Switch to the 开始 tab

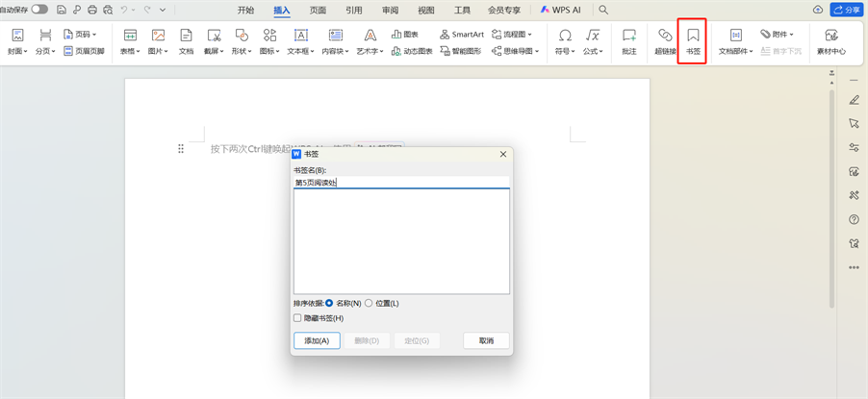click(245, 10)
